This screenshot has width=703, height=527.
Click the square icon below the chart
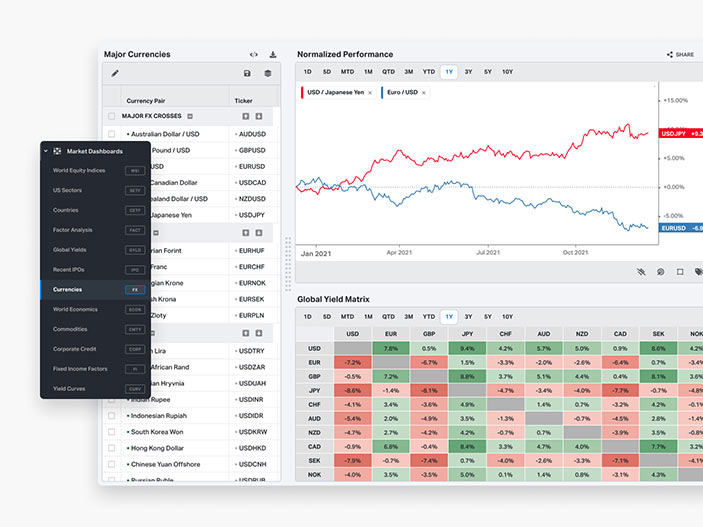680,272
